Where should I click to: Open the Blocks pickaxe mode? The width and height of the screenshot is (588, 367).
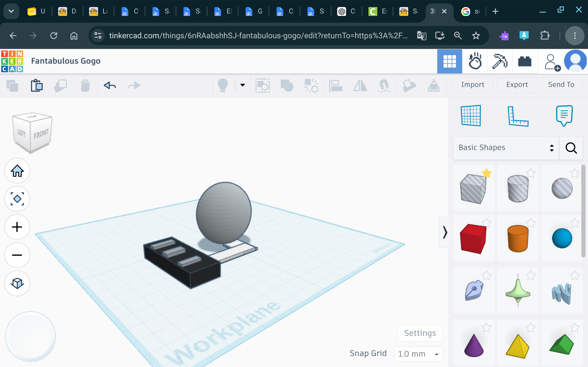pos(500,61)
